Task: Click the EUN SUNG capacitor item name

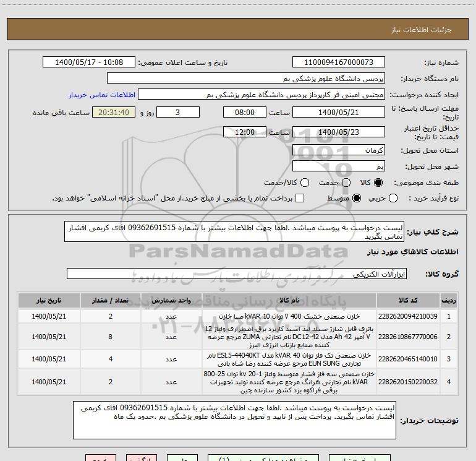Action: [x=289, y=359]
